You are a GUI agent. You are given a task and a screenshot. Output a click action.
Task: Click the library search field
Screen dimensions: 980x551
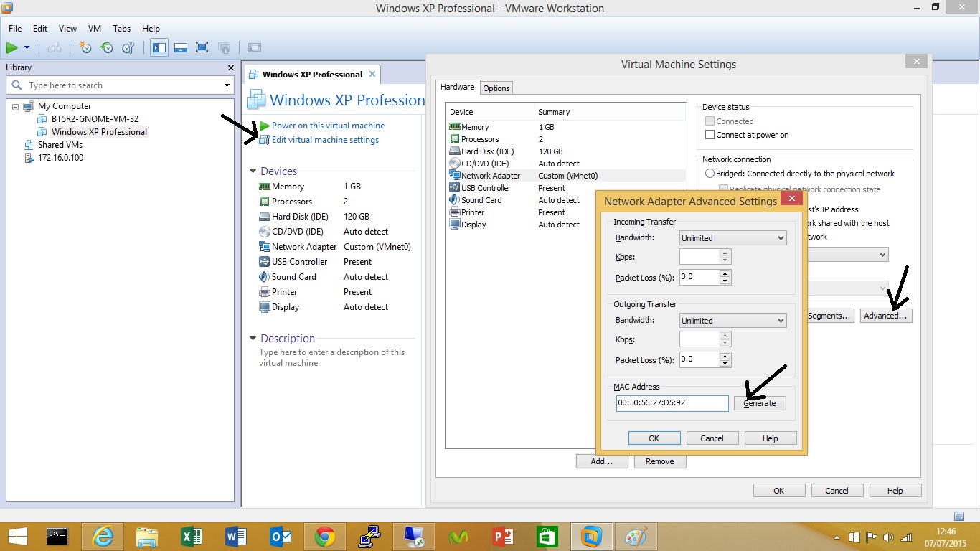119,85
